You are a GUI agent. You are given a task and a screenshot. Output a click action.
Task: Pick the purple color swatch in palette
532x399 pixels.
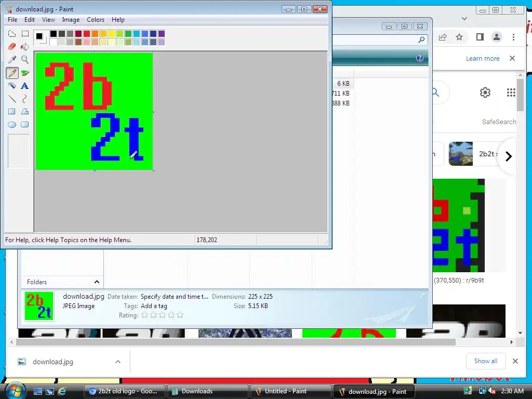(162, 34)
